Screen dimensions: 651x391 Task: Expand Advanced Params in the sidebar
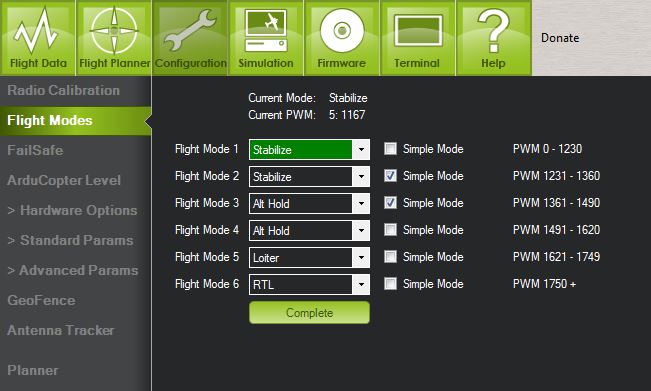pos(73,270)
